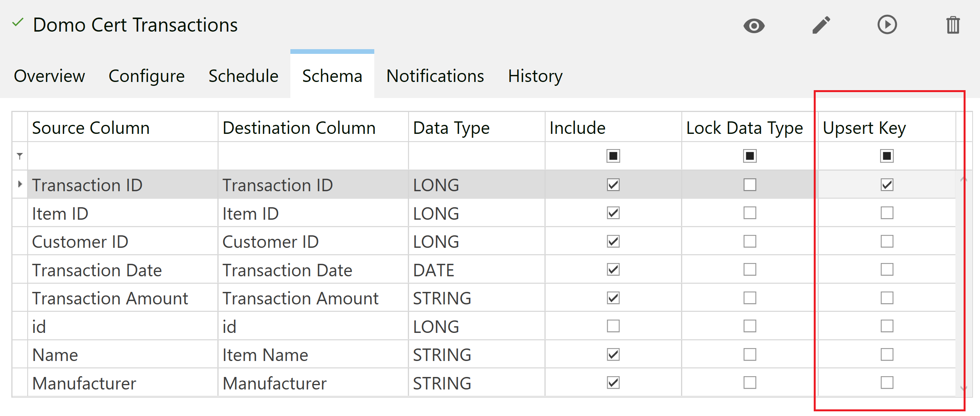The width and height of the screenshot is (980, 416).
Task: Open the Notifications tab
Action: pyautogui.click(x=435, y=76)
